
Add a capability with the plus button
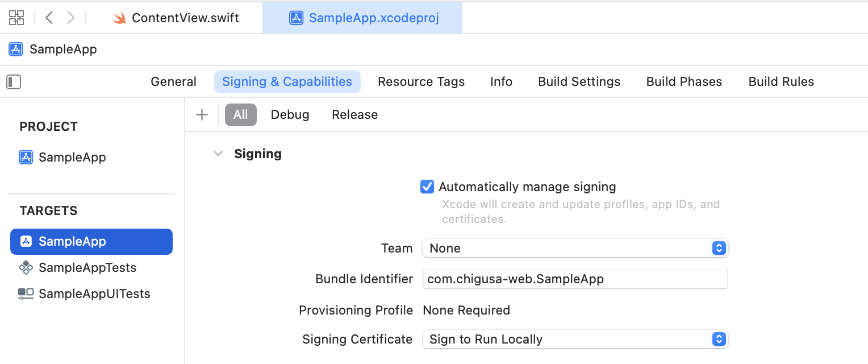202,115
